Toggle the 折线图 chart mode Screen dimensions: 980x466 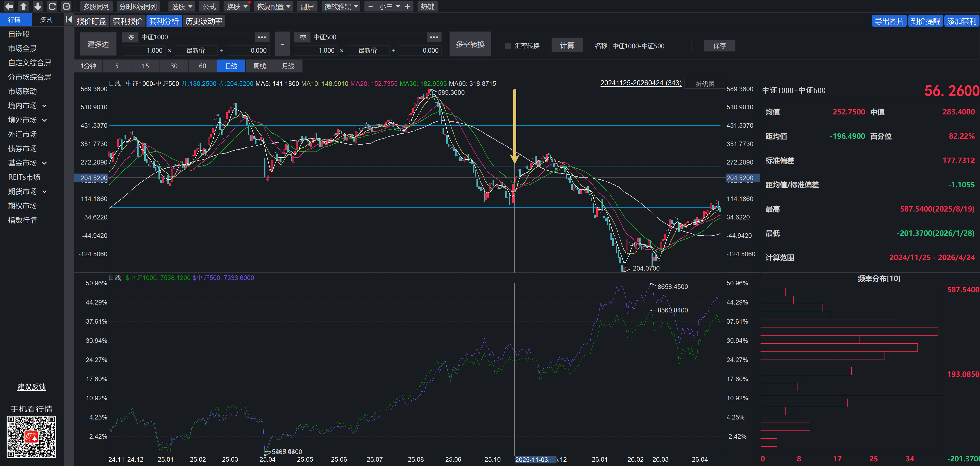(705, 84)
